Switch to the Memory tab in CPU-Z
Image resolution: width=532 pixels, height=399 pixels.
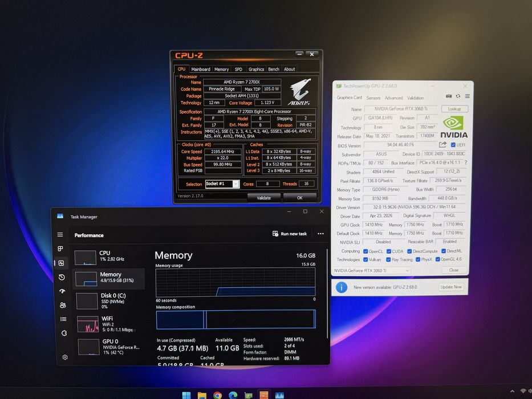[x=222, y=69]
